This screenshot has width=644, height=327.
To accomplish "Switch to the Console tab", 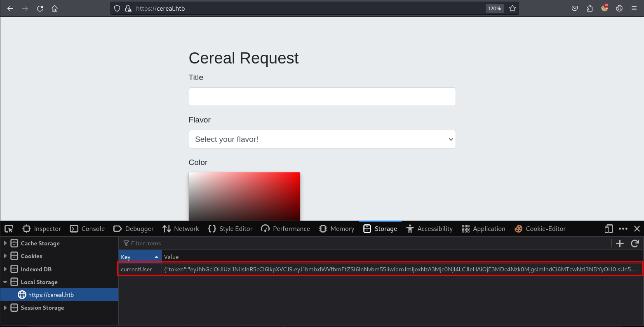I will (x=87, y=229).
